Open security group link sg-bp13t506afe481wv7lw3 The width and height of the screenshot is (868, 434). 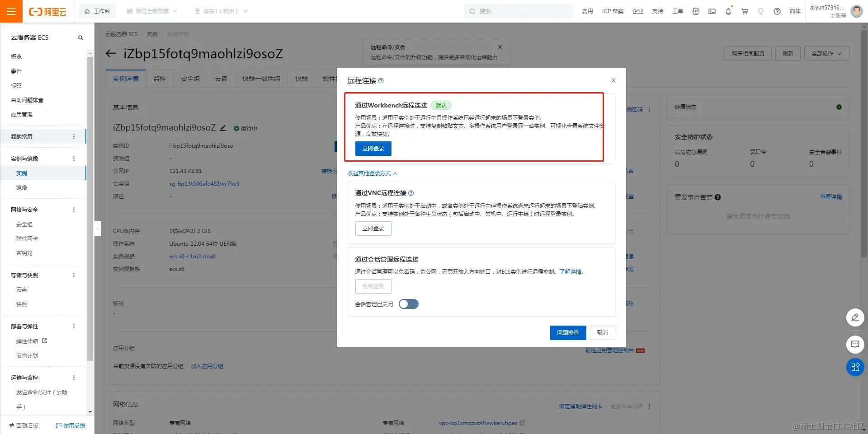tap(204, 184)
